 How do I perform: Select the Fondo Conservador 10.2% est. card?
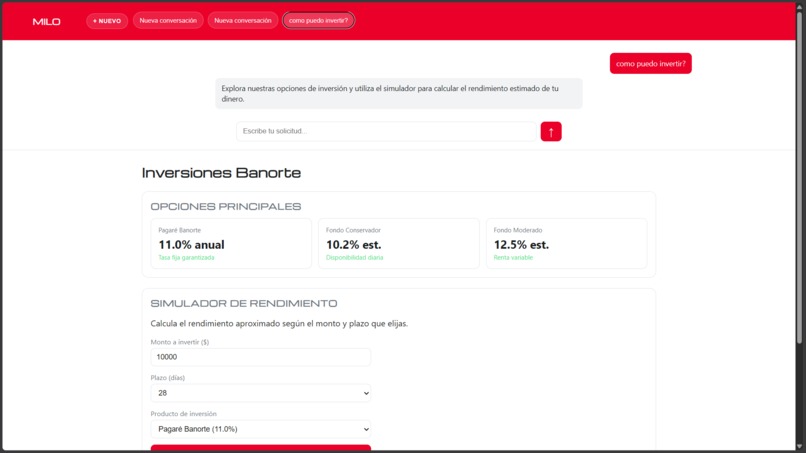point(398,243)
